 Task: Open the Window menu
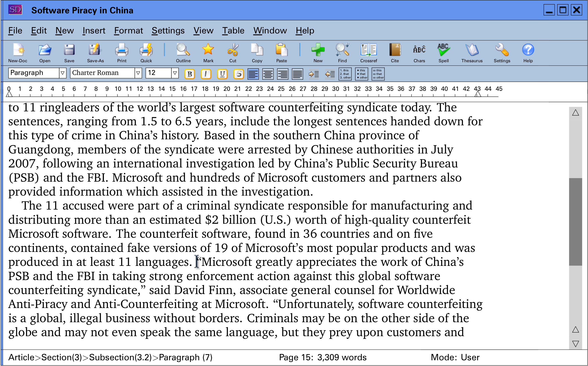270,30
